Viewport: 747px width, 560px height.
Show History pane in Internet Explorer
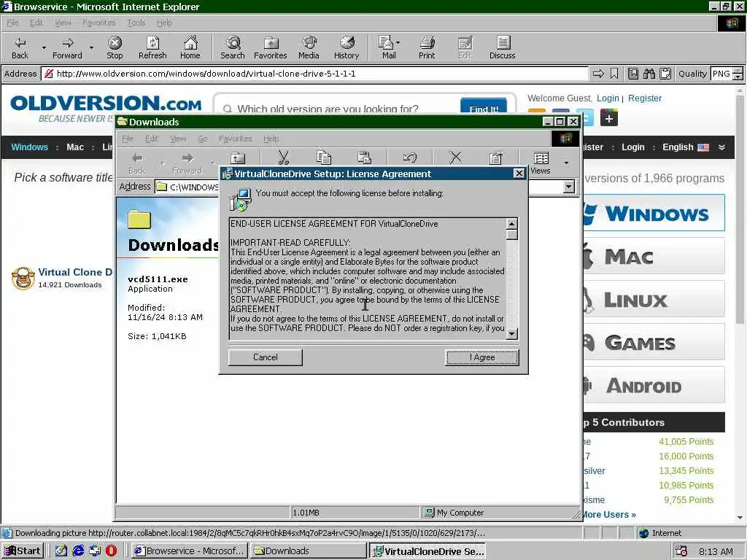click(x=347, y=47)
